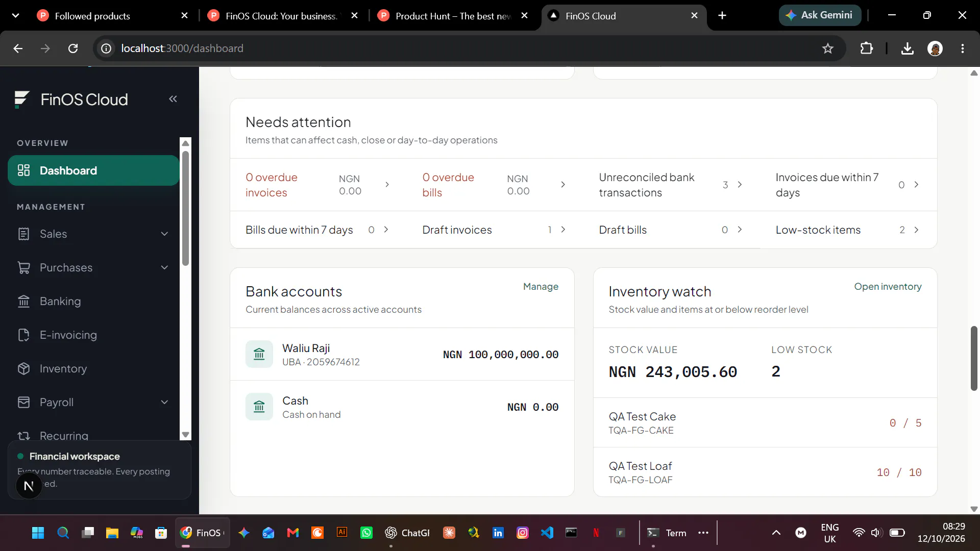Image resolution: width=980 pixels, height=551 pixels.
Task: Click Open inventory link
Action: (x=888, y=287)
